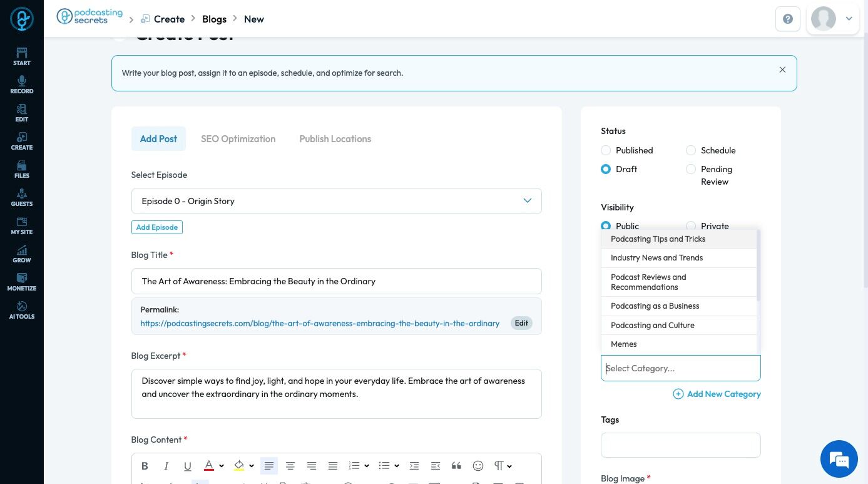
Task: Switch to the Publish Locations tab
Action: (335, 139)
